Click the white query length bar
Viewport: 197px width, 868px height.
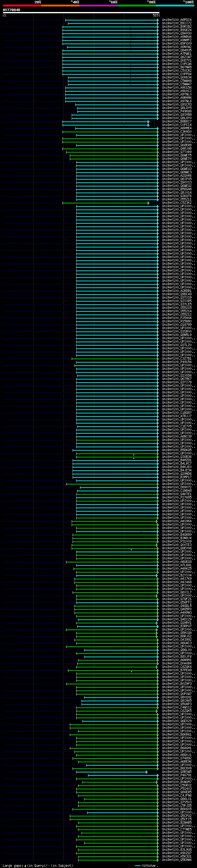coord(81,12)
